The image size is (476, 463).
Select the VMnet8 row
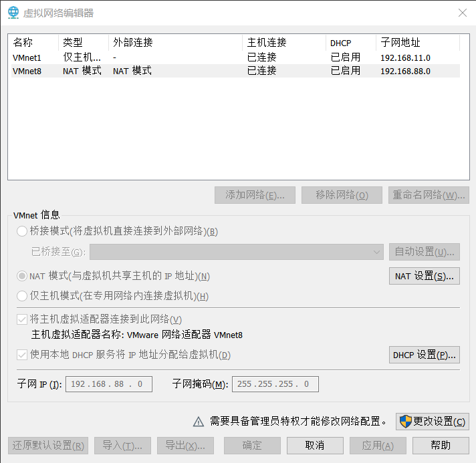pyautogui.click(x=235, y=71)
